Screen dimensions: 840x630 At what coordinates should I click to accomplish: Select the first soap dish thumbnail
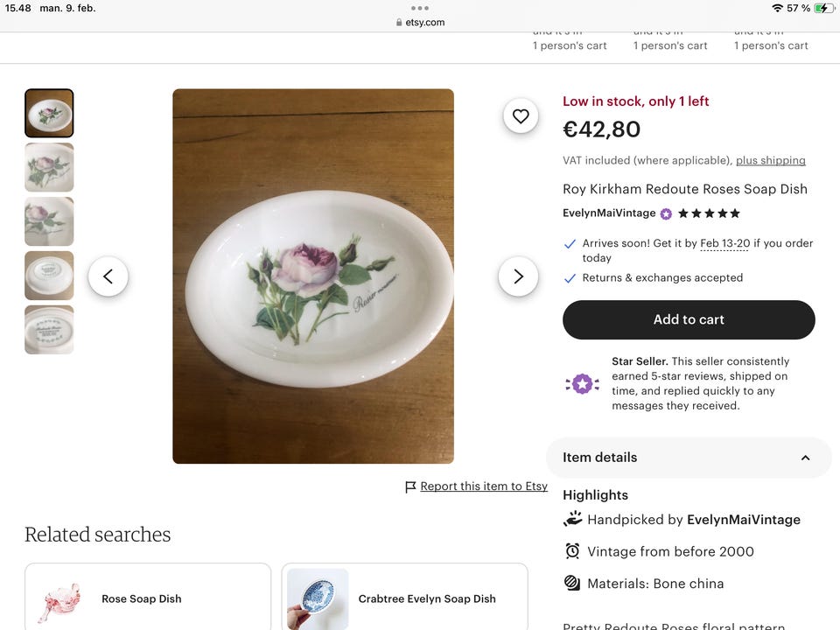coord(49,113)
